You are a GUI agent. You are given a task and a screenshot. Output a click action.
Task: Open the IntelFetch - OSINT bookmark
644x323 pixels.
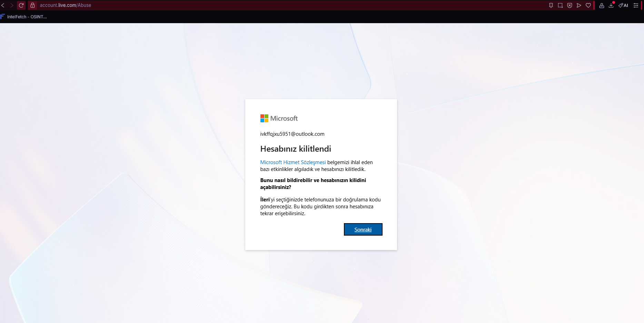[24, 17]
